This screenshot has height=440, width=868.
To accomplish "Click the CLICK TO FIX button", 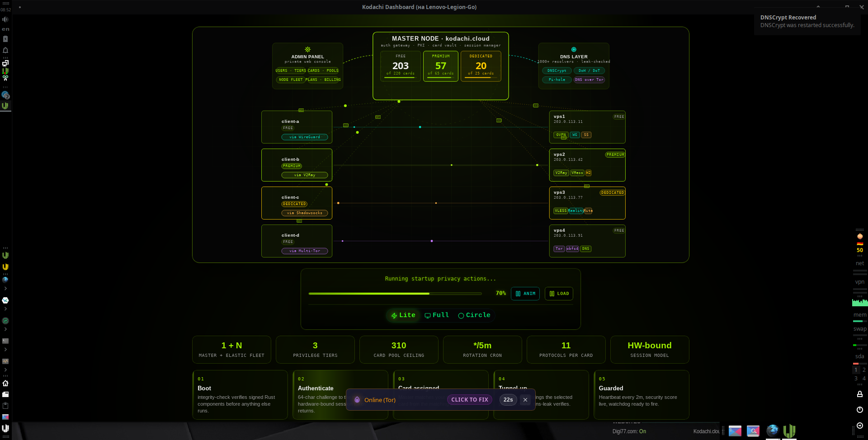I will (x=470, y=400).
